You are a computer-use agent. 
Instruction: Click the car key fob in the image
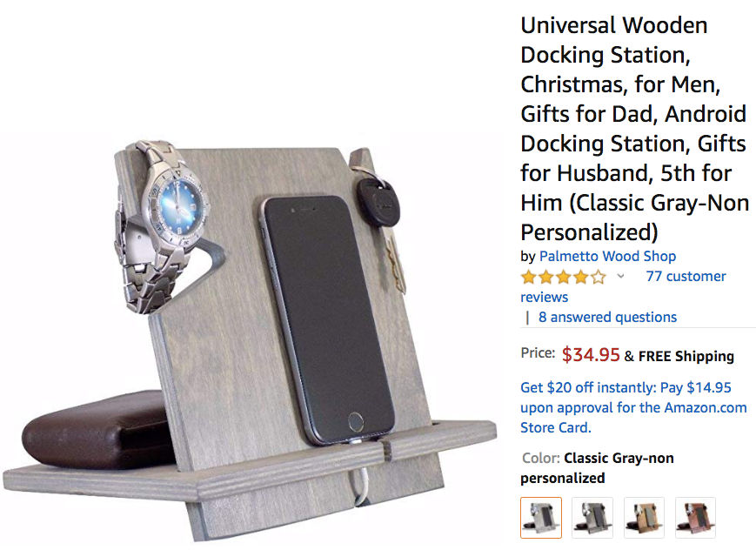point(378,203)
